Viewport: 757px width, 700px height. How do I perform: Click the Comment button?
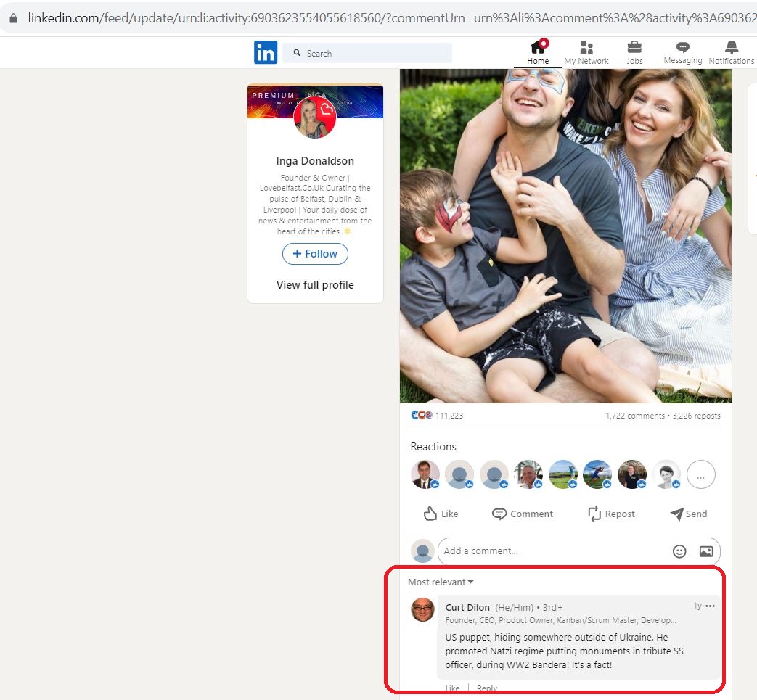click(523, 514)
